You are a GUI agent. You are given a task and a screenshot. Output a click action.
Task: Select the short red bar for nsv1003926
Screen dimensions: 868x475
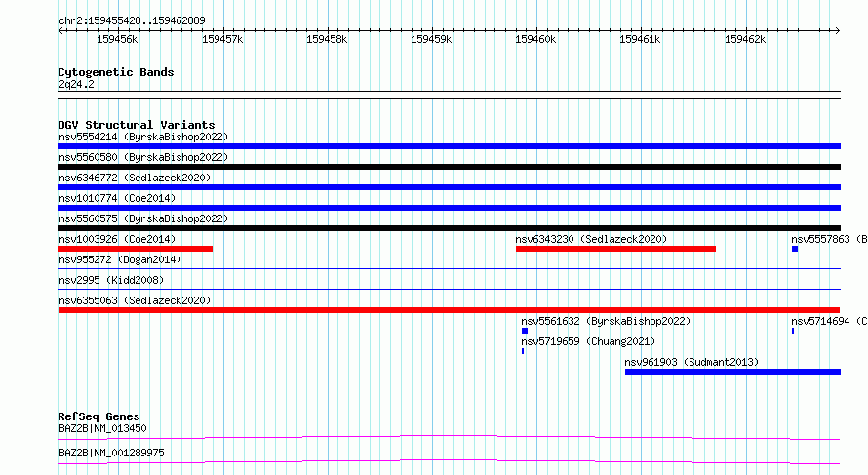click(x=135, y=249)
